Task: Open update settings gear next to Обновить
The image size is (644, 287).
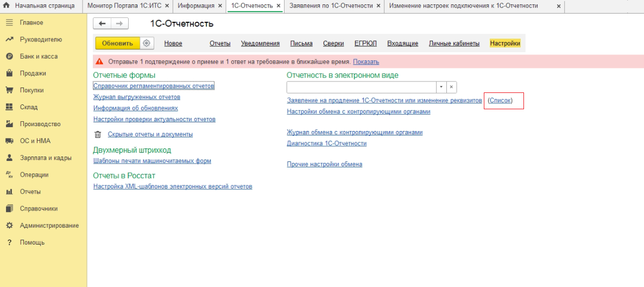Action: click(x=147, y=43)
